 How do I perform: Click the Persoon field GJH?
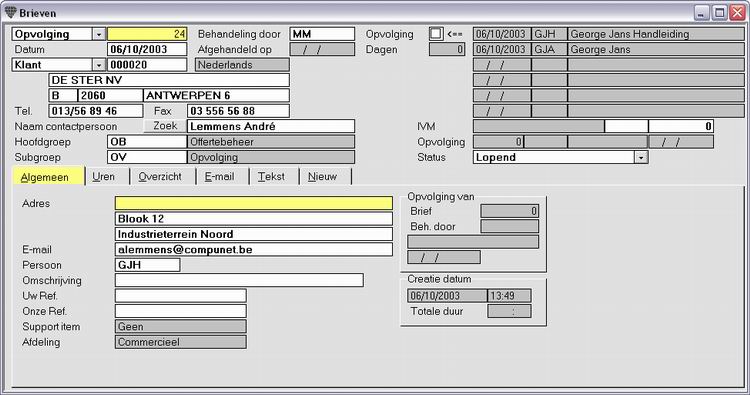tap(147, 264)
